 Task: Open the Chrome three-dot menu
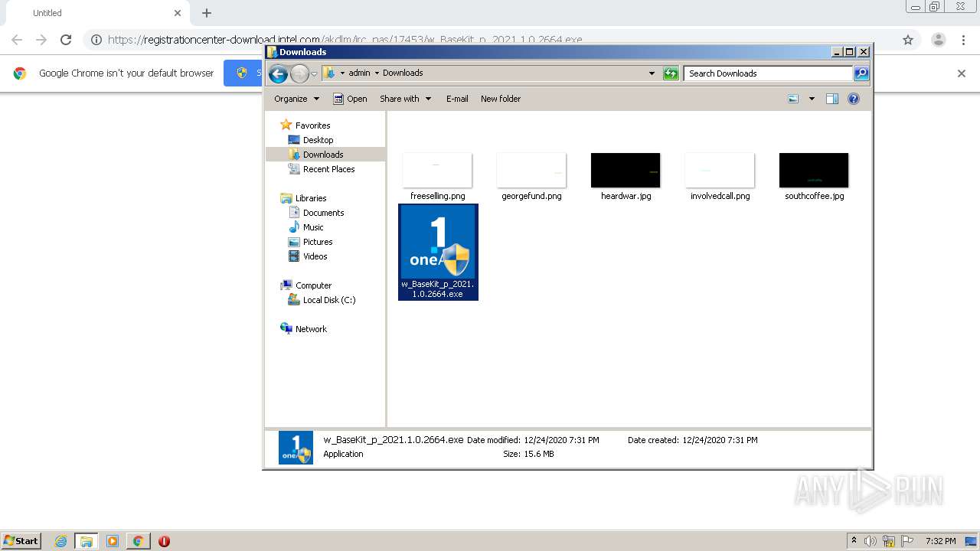pos(963,40)
